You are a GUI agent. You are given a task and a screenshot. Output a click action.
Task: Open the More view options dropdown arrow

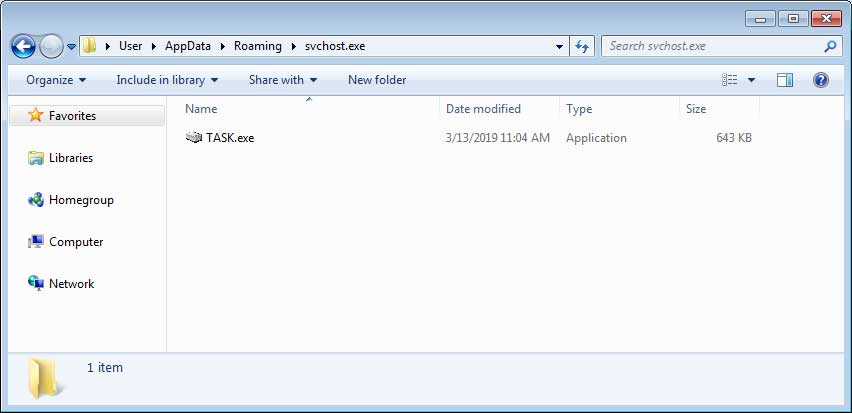(751, 80)
